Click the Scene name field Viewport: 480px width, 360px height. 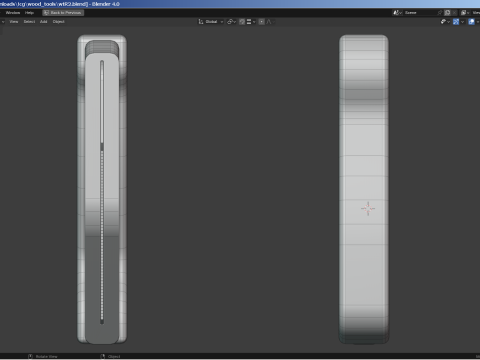point(420,13)
